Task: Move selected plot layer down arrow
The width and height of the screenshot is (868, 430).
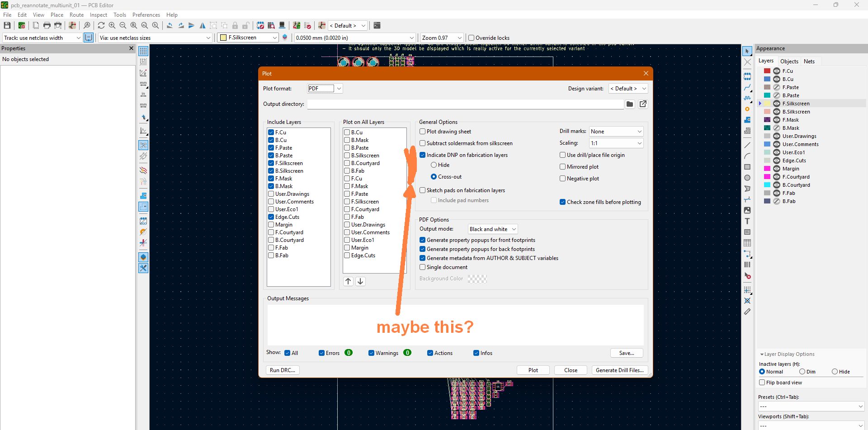Action: click(360, 281)
